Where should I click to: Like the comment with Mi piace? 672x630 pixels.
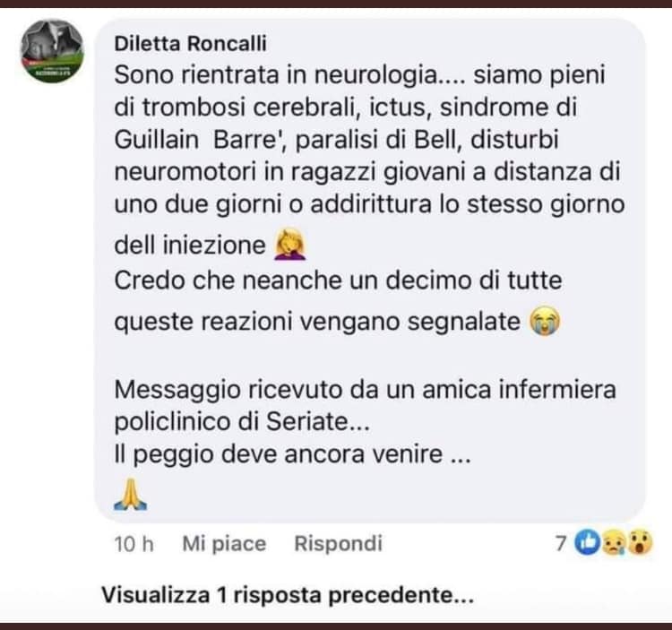click(224, 543)
